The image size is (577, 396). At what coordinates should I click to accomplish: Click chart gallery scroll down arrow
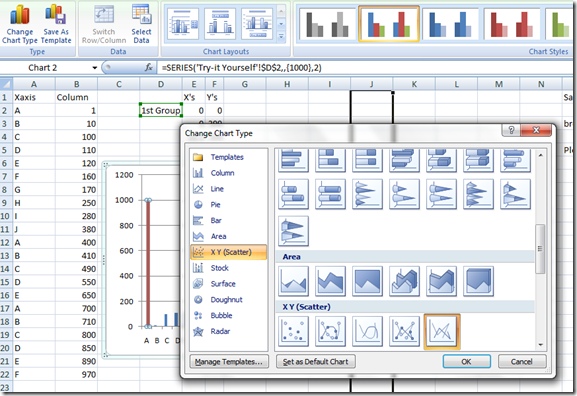(x=540, y=345)
